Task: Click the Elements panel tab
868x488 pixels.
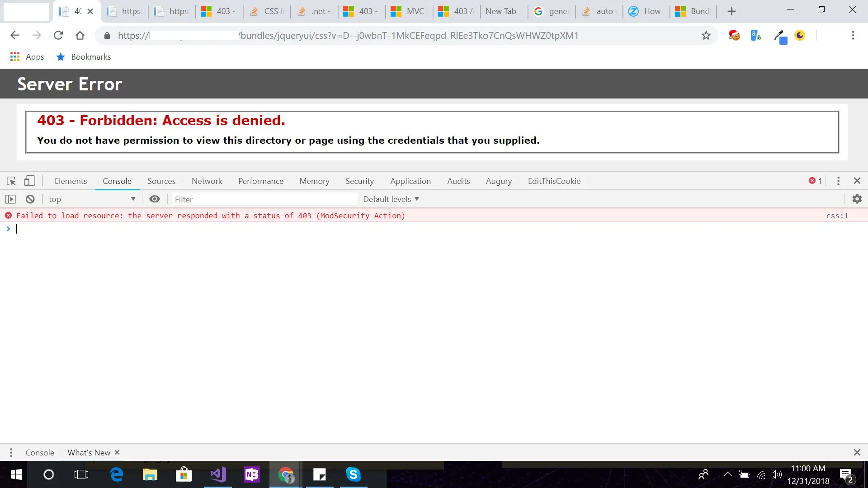Action: (x=71, y=181)
